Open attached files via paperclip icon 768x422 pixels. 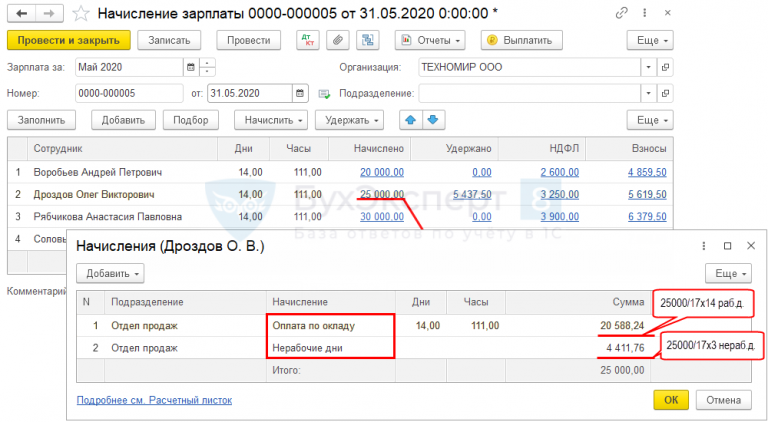click(x=338, y=40)
